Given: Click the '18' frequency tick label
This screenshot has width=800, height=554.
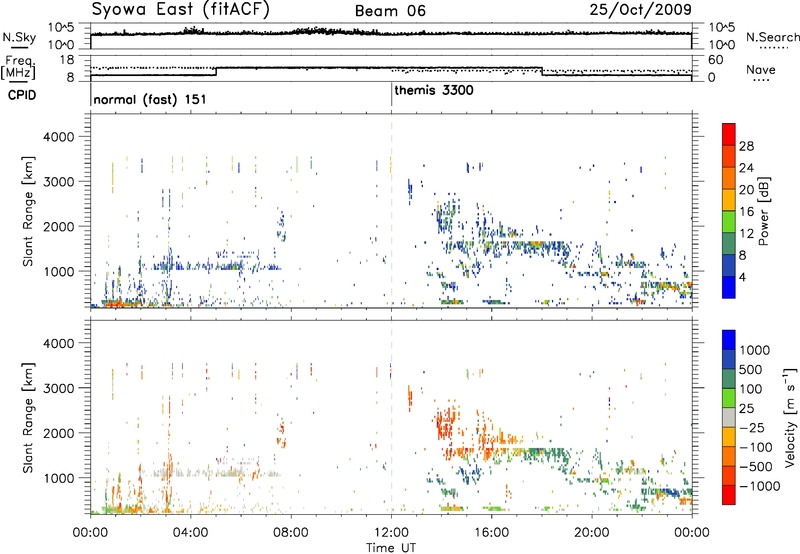Looking at the screenshot, I should click(x=66, y=60).
